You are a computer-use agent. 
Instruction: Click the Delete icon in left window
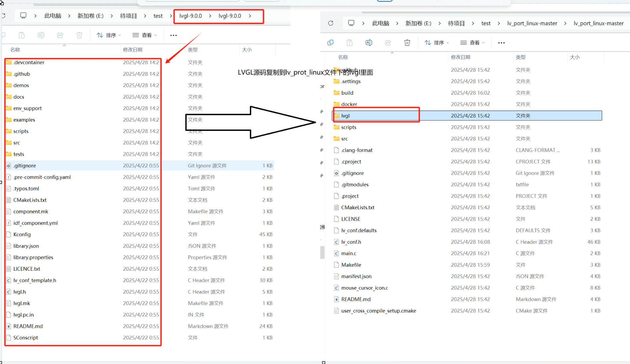[79, 35]
